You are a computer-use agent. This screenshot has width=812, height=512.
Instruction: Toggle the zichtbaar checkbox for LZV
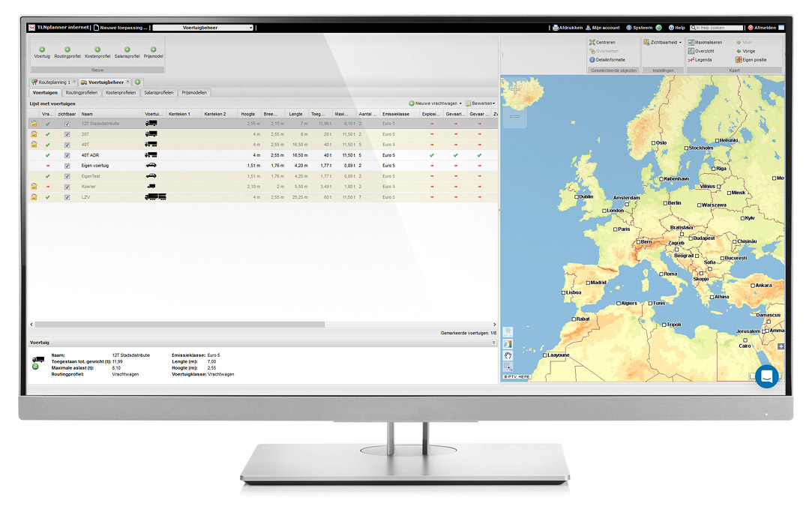pos(67,196)
